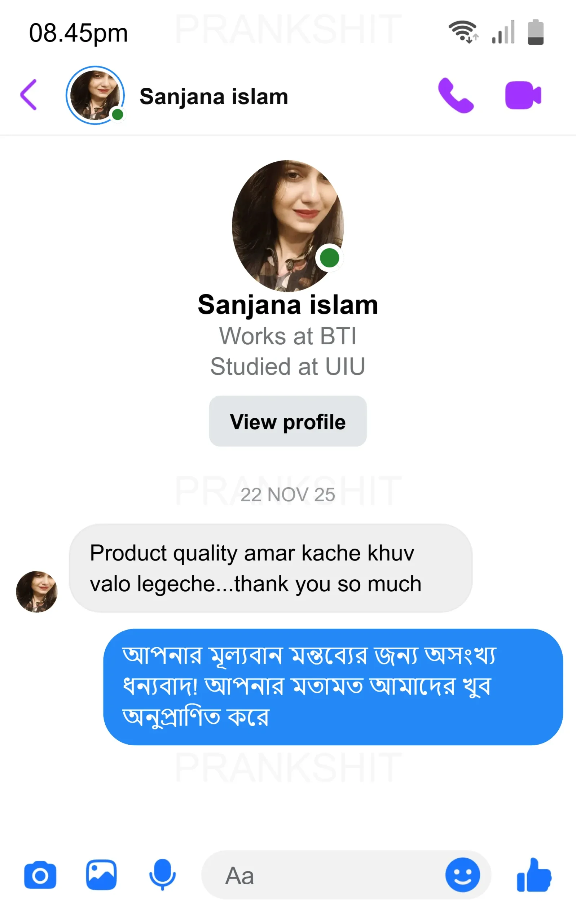Tap the microphone voice message icon
Viewport: 576px width, 924px height.
click(162, 875)
